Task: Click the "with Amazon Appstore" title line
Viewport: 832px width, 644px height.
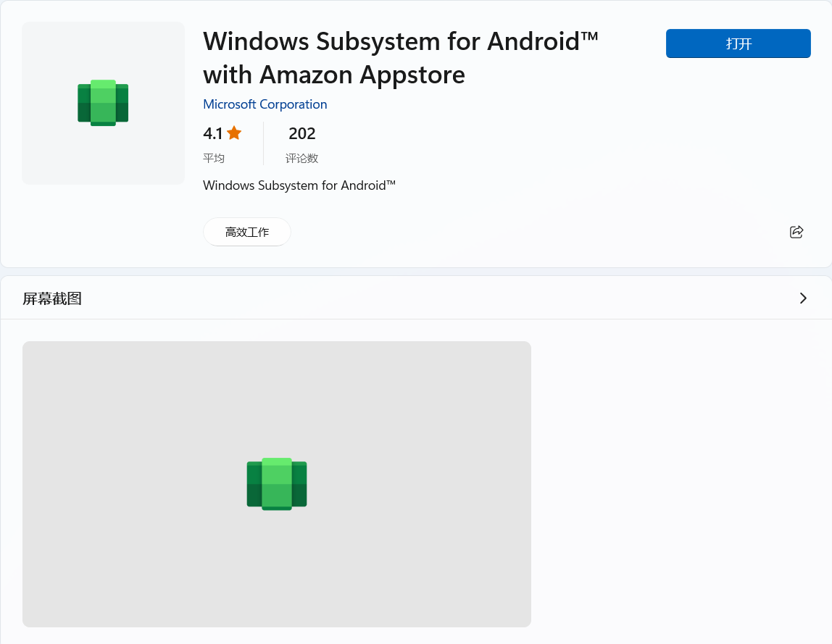Action: click(x=334, y=75)
